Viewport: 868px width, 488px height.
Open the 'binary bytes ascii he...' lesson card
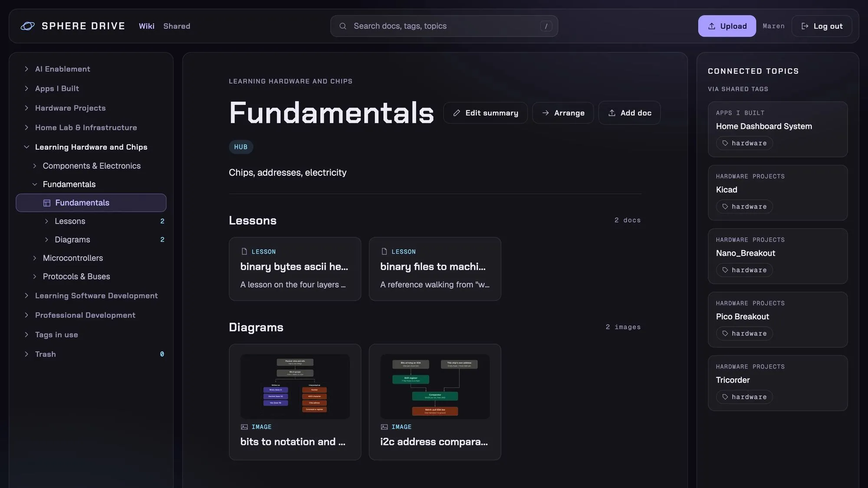click(295, 269)
